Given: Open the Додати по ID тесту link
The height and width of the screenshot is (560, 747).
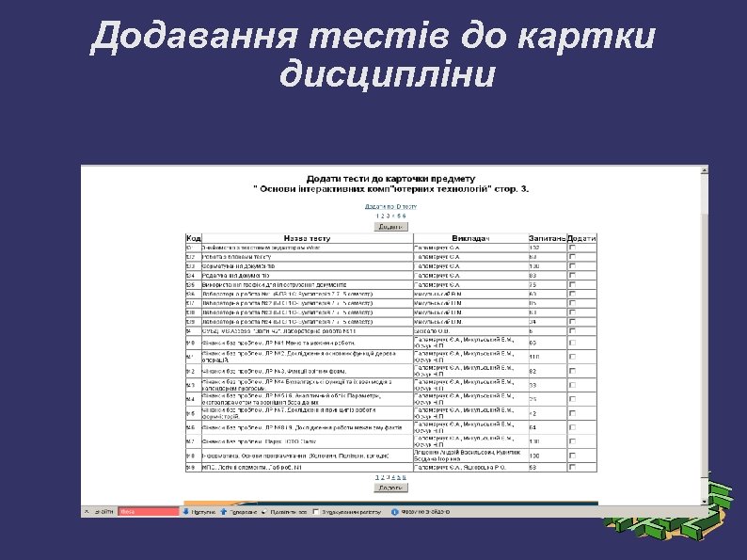Looking at the screenshot, I should point(390,206).
